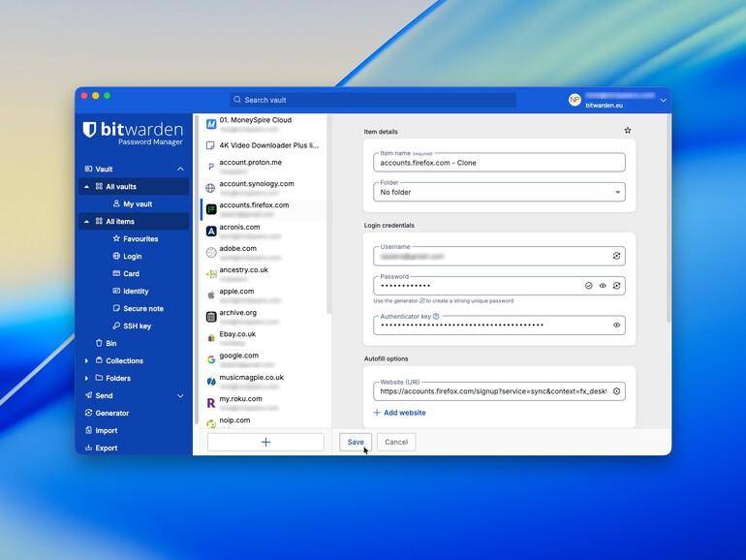The width and height of the screenshot is (746, 560).
Task: Click the Bitwarden shield logo
Action: (89, 130)
